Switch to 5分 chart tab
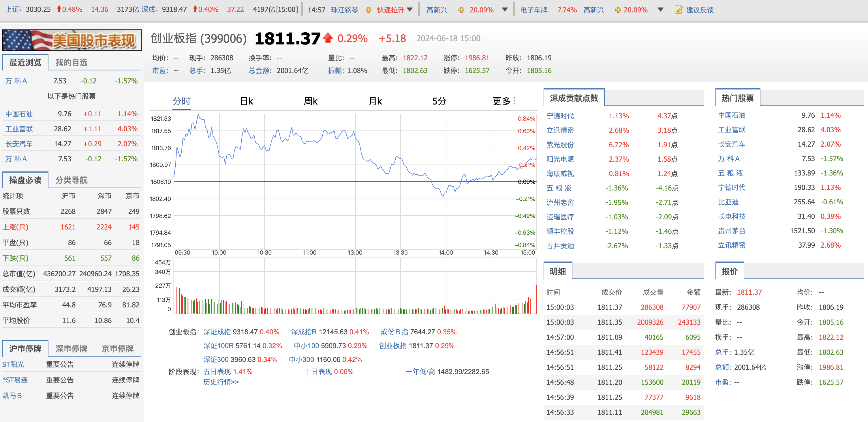 pos(439,101)
